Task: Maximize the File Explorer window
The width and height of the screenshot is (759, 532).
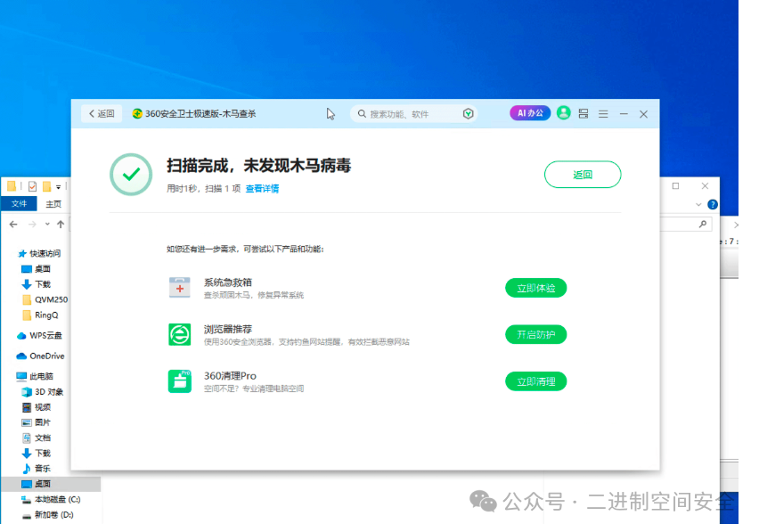Action: pos(676,186)
